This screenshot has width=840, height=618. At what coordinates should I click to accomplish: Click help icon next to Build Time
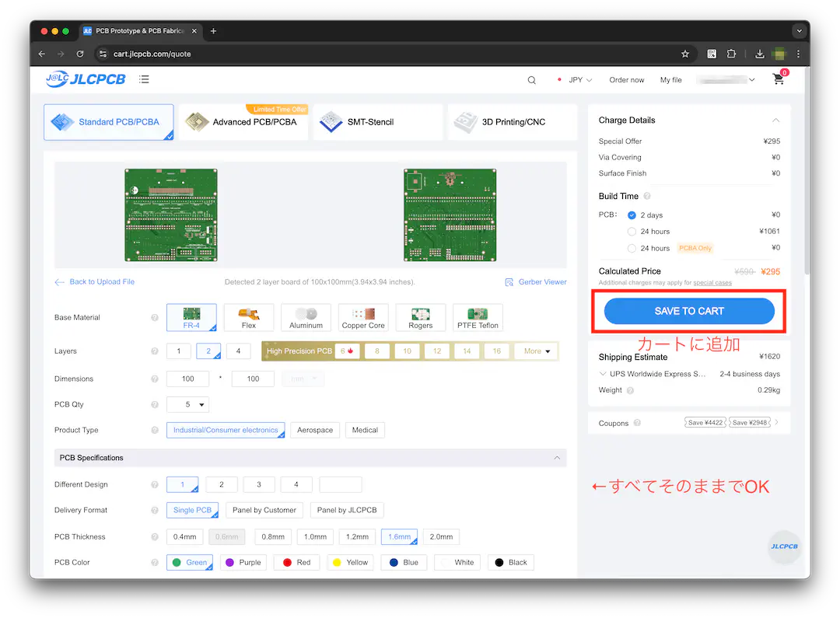[647, 196]
